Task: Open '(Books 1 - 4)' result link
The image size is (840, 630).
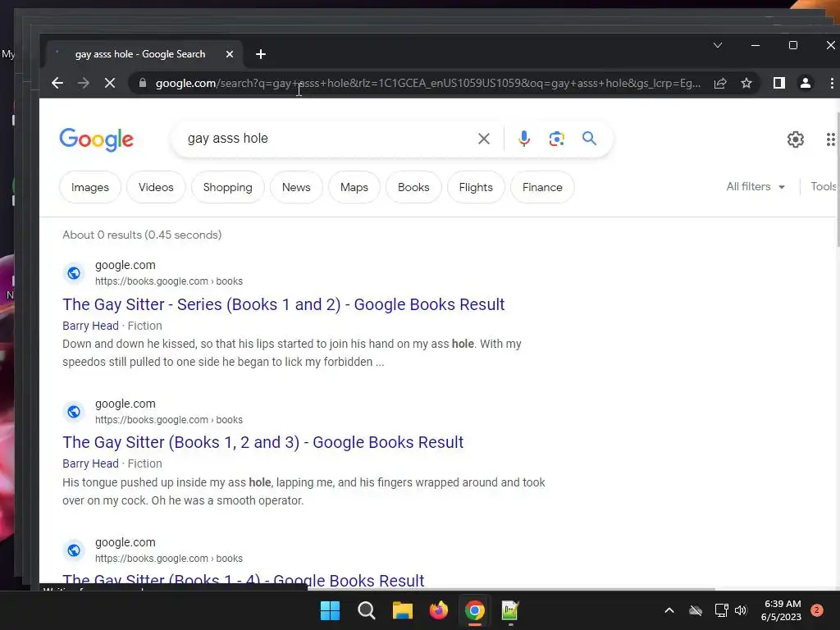Action: tap(243, 581)
